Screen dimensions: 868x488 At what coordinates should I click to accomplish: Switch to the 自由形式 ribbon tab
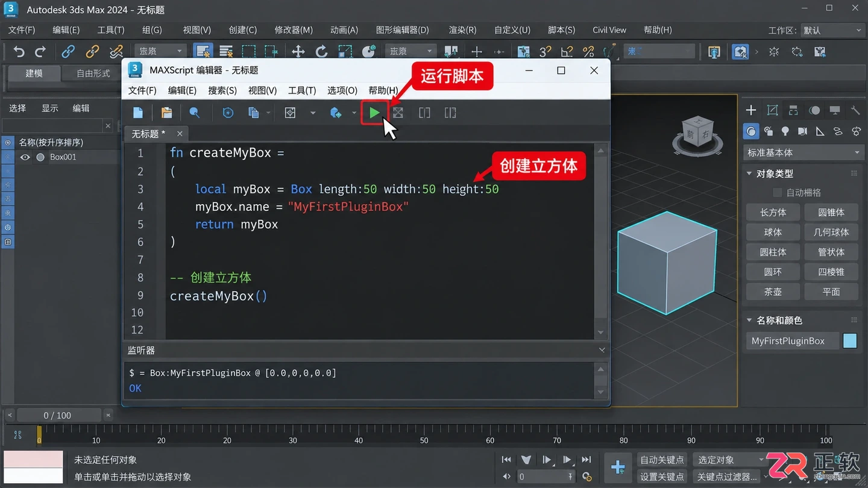click(x=93, y=74)
